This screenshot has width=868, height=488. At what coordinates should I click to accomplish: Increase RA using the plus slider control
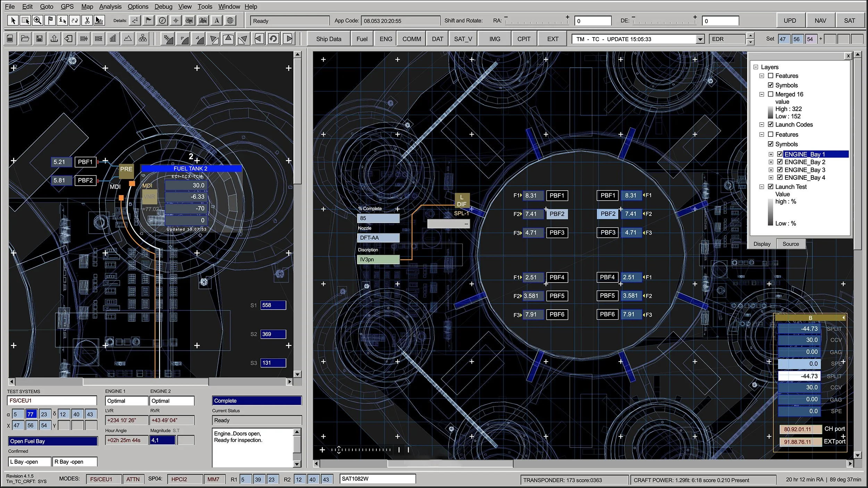click(568, 16)
